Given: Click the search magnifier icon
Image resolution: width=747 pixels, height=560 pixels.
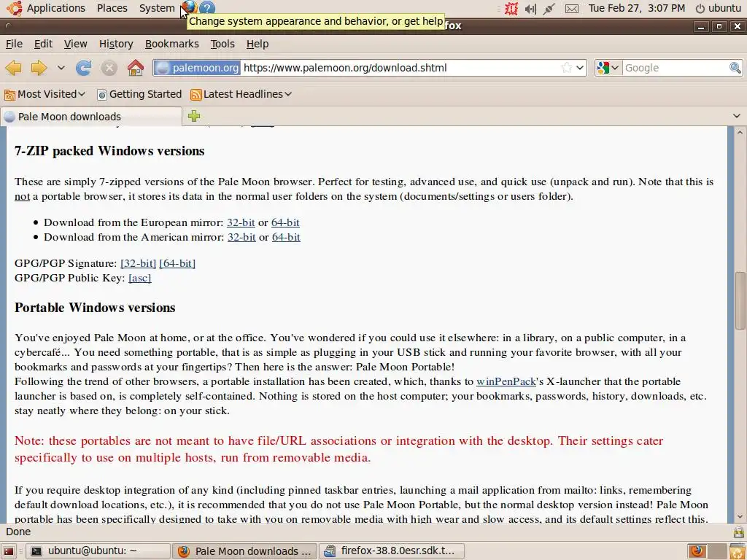Looking at the screenshot, I should point(735,68).
